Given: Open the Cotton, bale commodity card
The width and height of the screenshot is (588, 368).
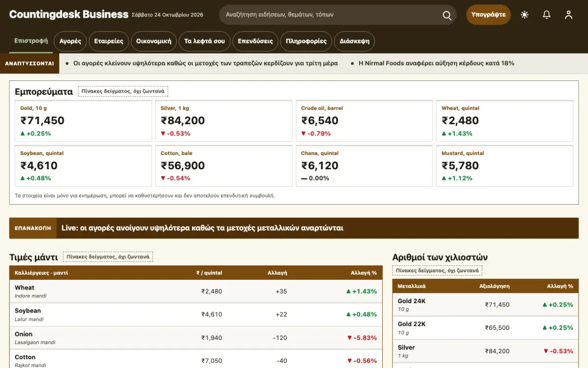Looking at the screenshot, I should (224, 166).
